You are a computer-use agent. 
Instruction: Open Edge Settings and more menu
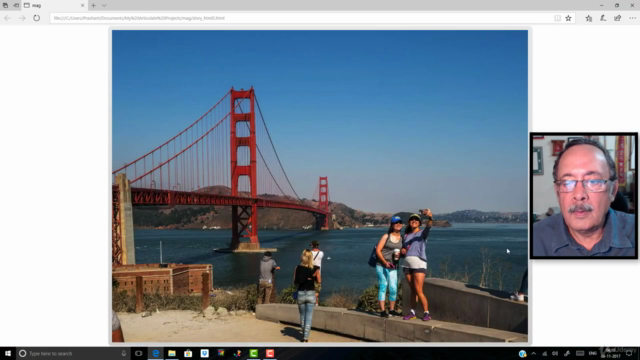pos(632,18)
